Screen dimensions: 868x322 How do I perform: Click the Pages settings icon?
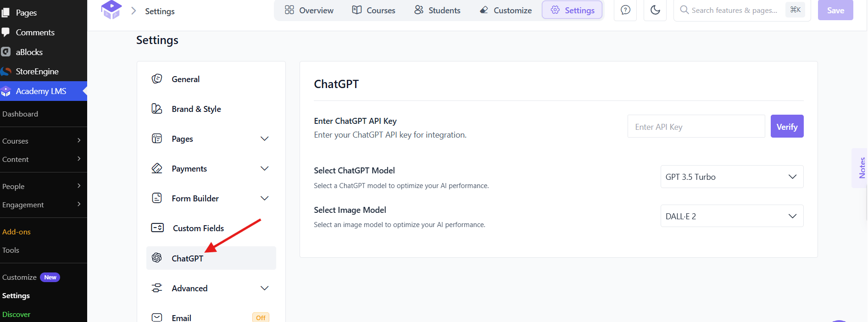tap(157, 139)
